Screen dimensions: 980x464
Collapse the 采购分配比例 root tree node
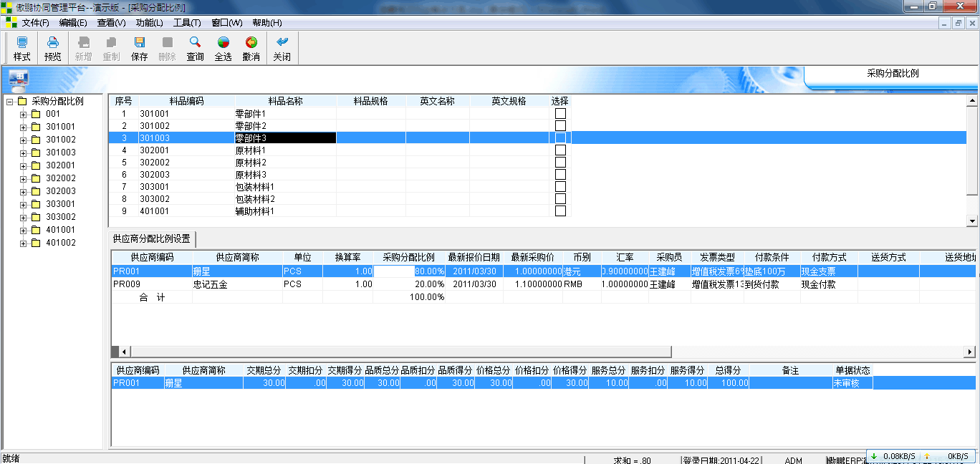10,102
